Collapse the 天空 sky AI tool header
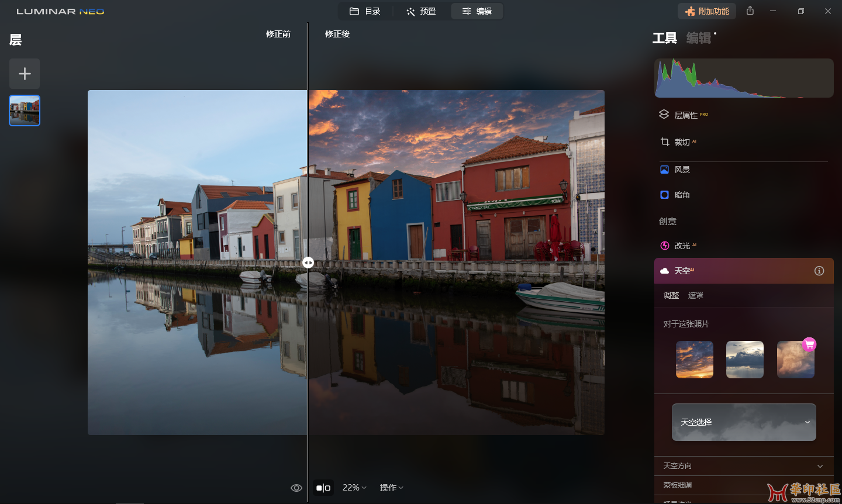 point(744,271)
